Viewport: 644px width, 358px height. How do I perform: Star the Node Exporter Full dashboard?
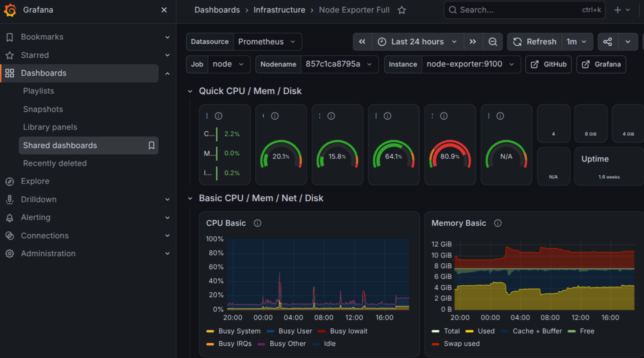(402, 10)
